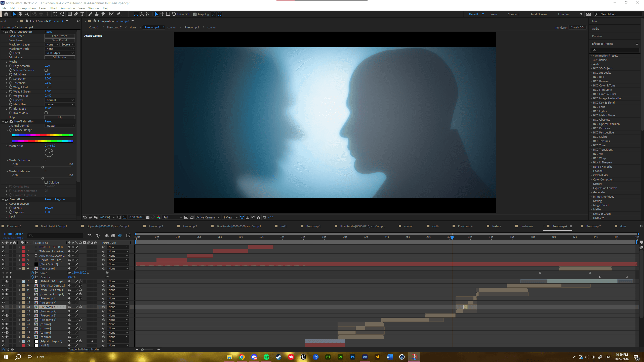Toggle the Snapping checkbox
The height and width of the screenshot is (362, 644).
pyautogui.click(x=195, y=14)
